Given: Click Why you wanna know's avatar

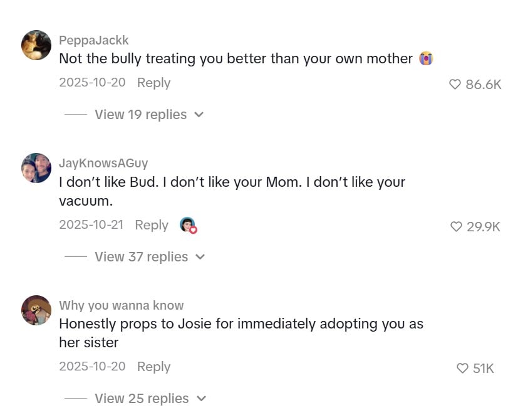Looking at the screenshot, I should pos(36,310).
